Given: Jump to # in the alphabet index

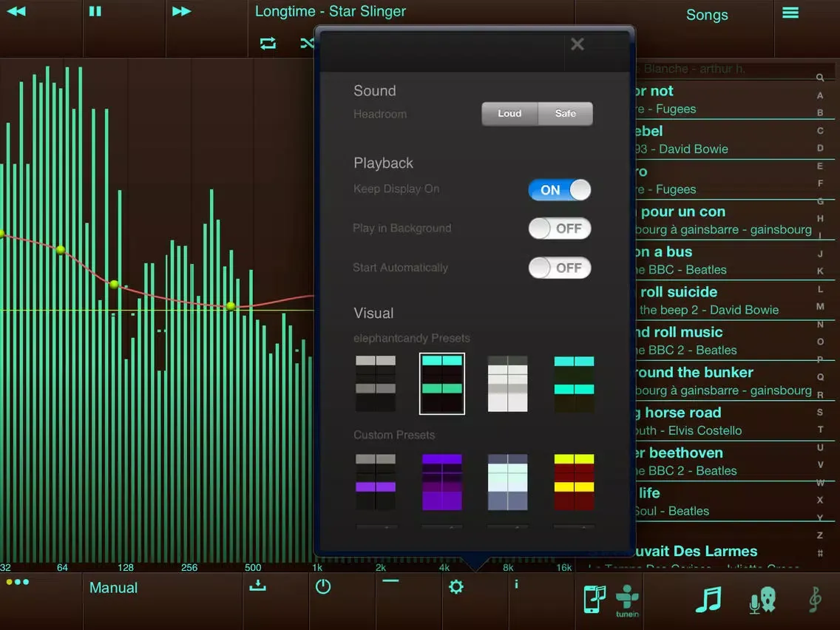Looking at the screenshot, I should click(819, 553).
